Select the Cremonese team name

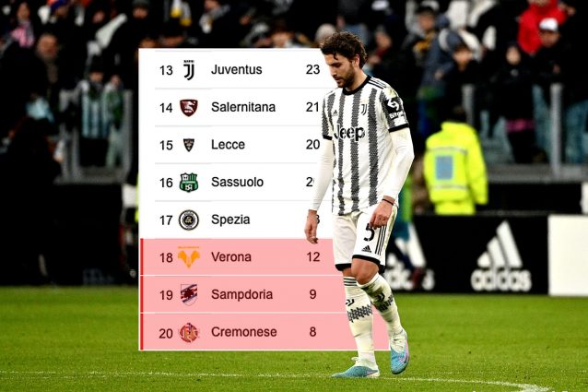tap(243, 332)
